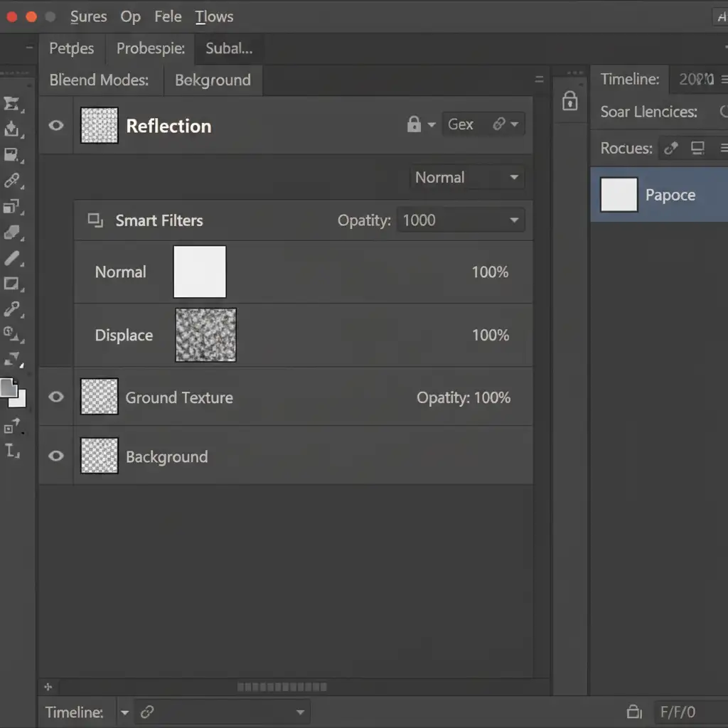Click the Background tab beside Bleend Modes
The image size is (728, 728).
click(x=213, y=80)
